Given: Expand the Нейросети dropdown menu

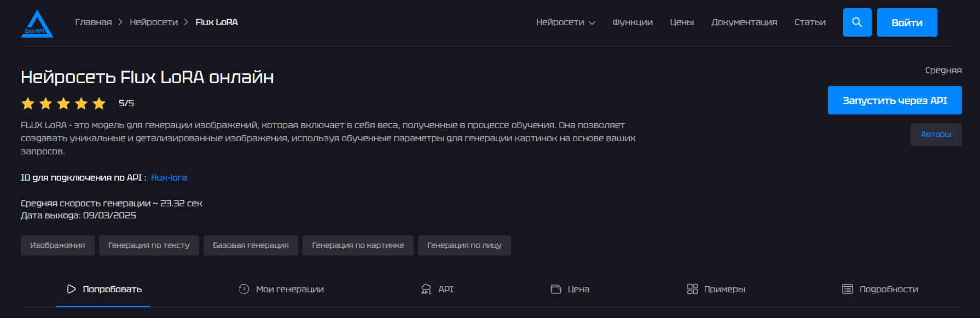Looking at the screenshot, I should (565, 22).
